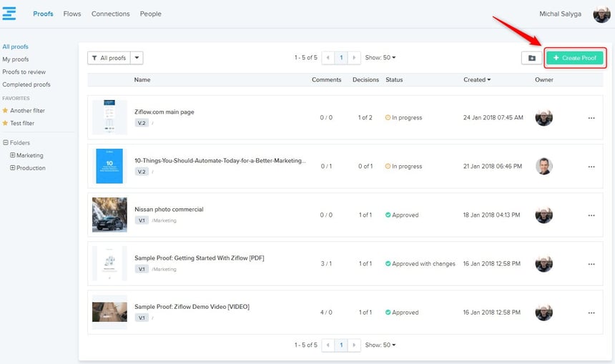This screenshot has width=615, height=364.
Task: Collapse the Folders tree
Action: 5,143
